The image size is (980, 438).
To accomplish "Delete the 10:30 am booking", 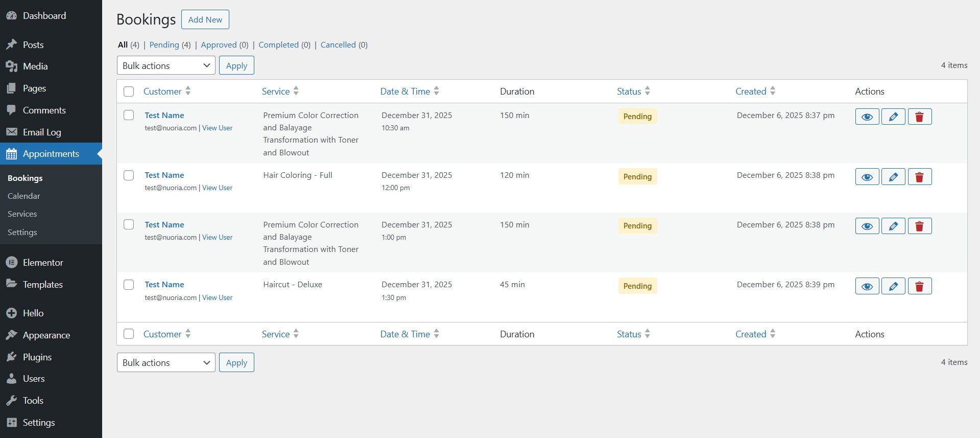I will [x=919, y=117].
